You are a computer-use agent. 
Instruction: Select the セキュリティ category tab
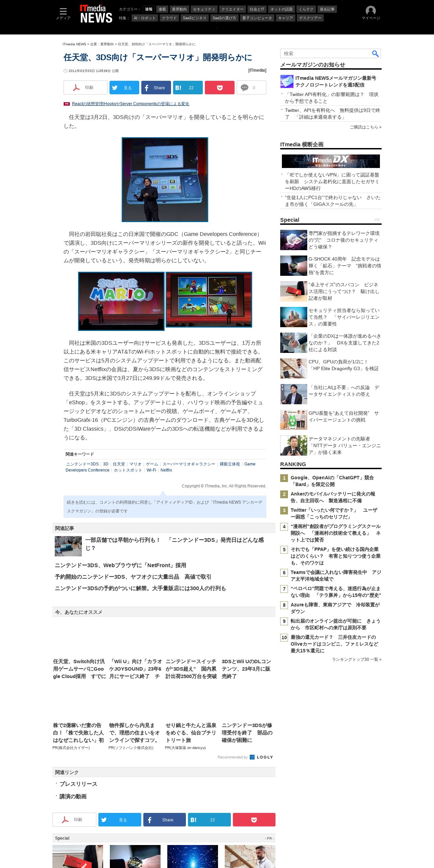point(204,9)
